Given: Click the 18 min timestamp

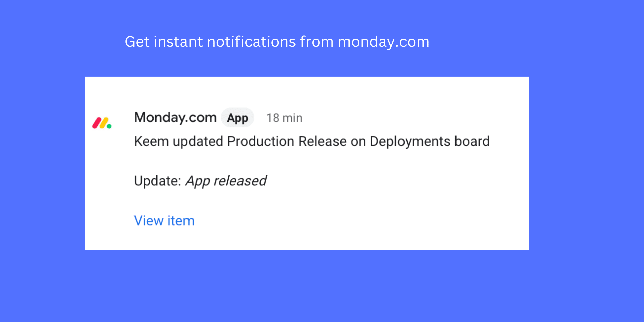Looking at the screenshot, I should point(284,118).
